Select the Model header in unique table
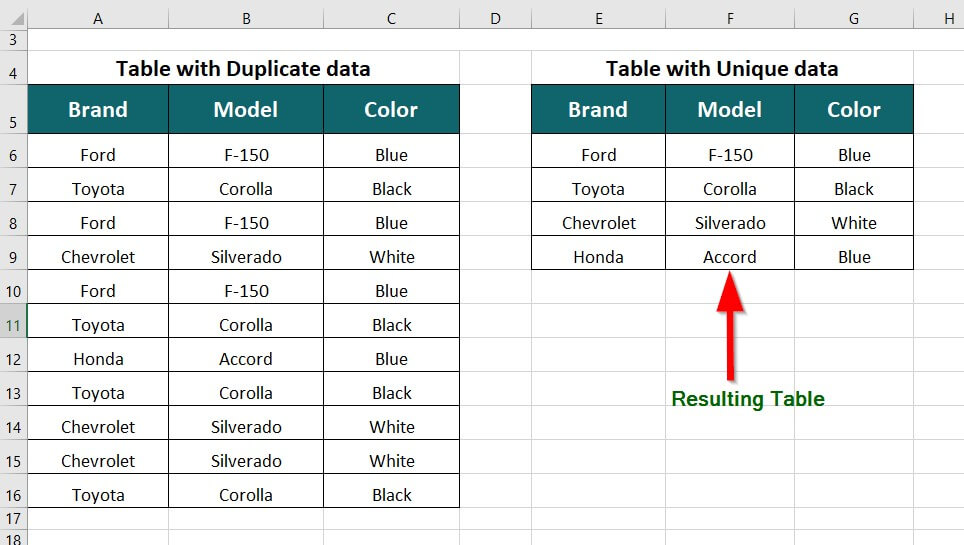 pyautogui.click(x=730, y=110)
